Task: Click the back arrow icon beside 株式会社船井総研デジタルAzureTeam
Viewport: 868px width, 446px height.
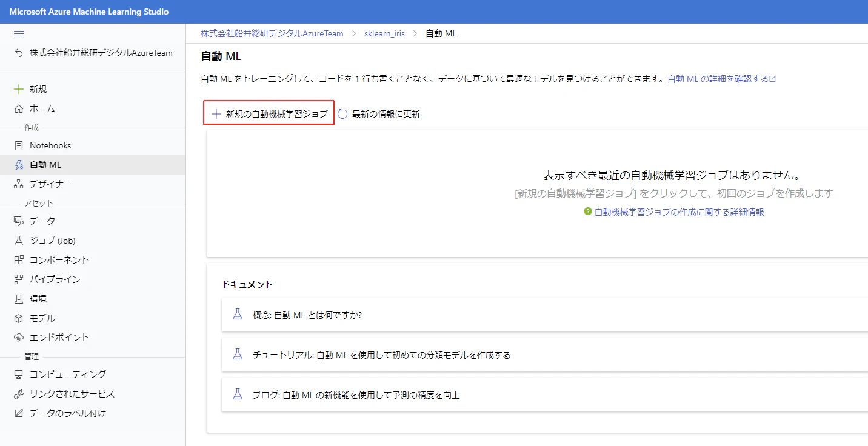Action: (19, 53)
